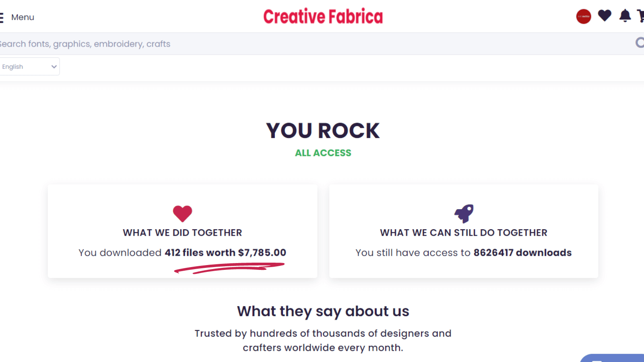
Task: Open the hamburger menu icon
Action: pyautogui.click(x=2, y=17)
